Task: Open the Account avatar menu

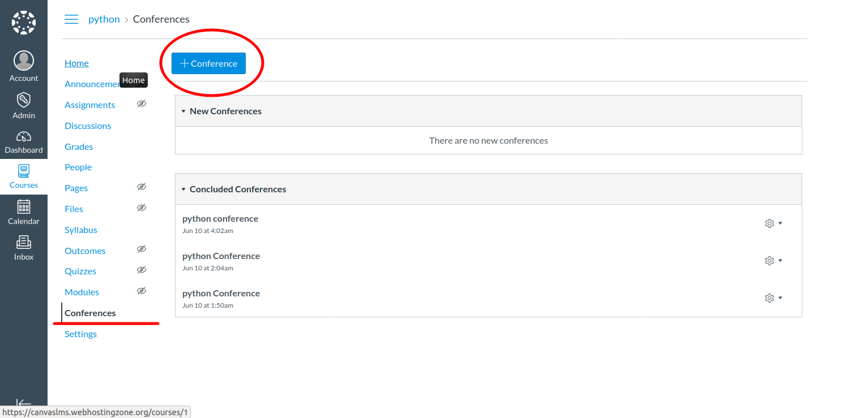Action: [24, 61]
